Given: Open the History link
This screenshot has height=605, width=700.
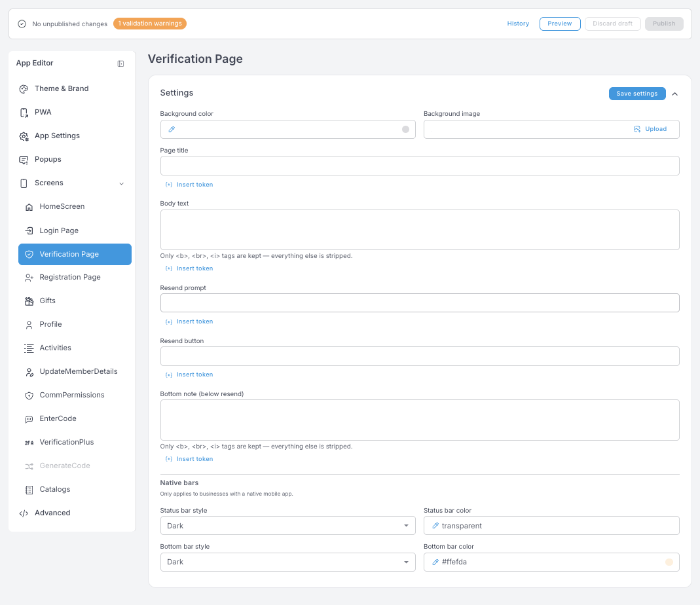Looking at the screenshot, I should coord(518,24).
